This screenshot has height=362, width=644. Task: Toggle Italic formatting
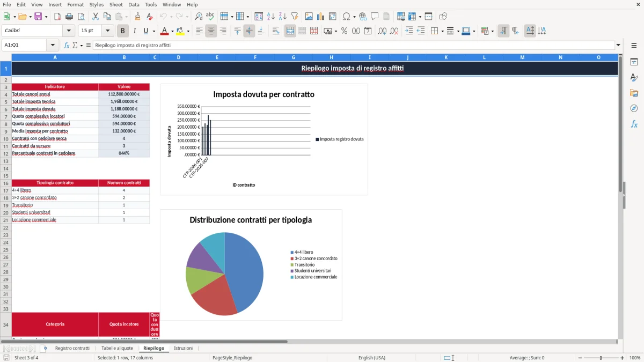coord(135,31)
